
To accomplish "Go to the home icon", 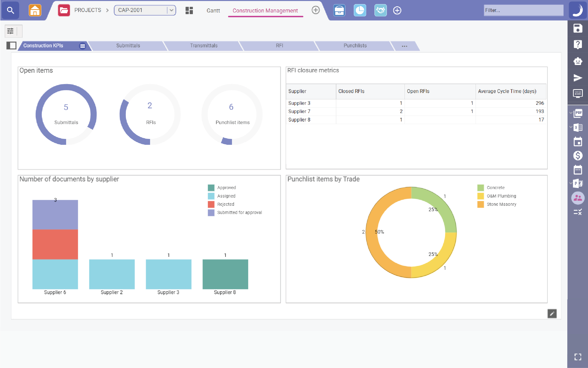I will click(35, 10).
